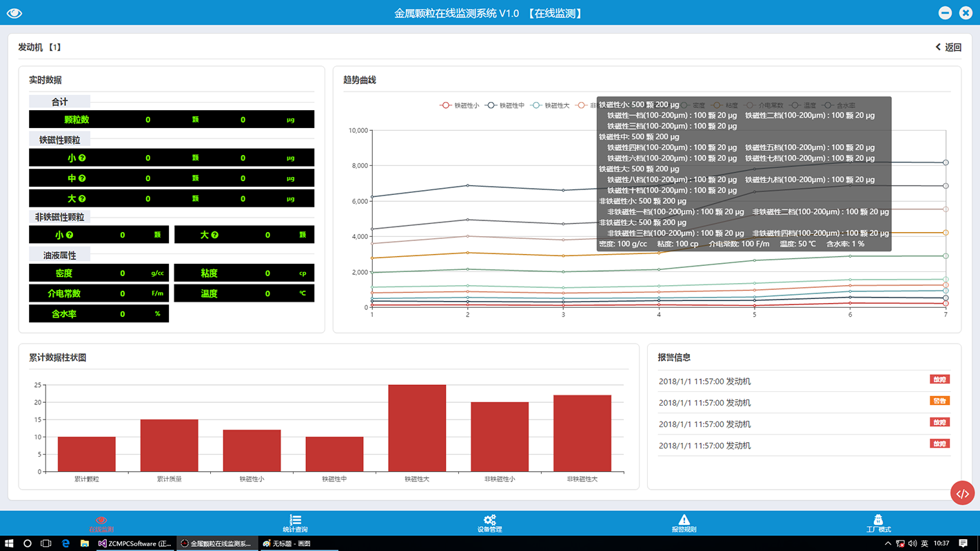Click the 故障 tag on first alarm
The image size is (980, 551).
pos(939,380)
